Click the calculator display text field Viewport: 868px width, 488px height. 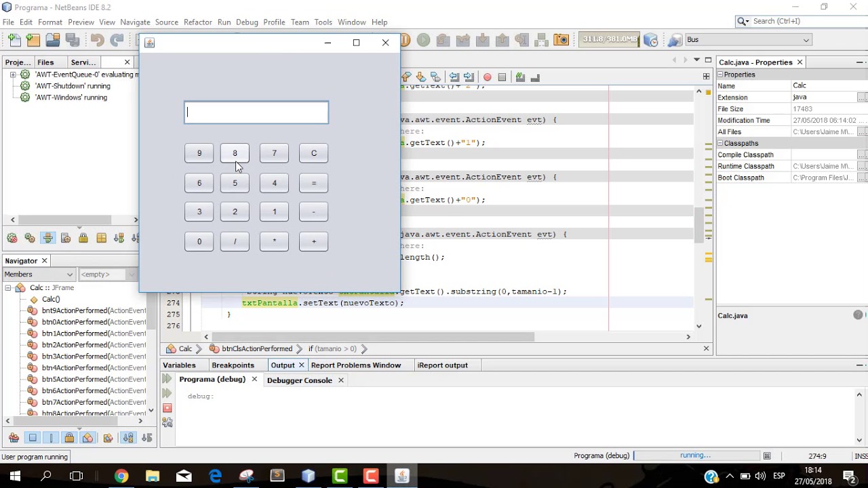(x=256, y=113)
